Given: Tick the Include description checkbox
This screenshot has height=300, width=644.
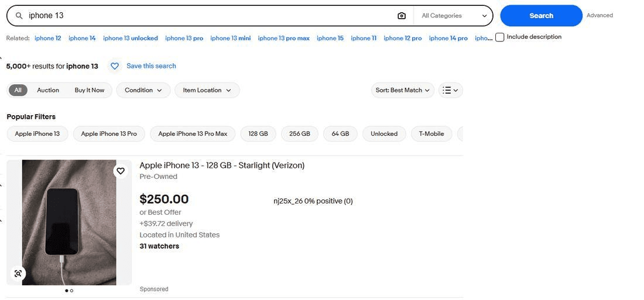Looking at the screenshot, I should [x=499, y=37].
